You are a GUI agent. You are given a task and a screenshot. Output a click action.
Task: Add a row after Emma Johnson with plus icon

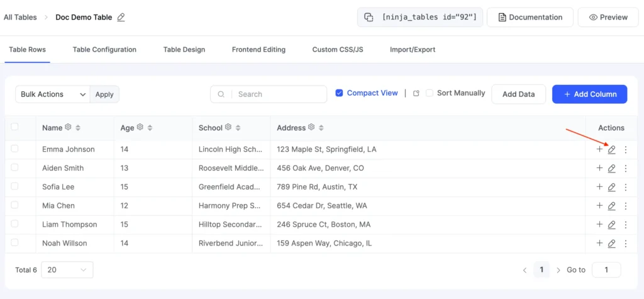pos(599,149)
